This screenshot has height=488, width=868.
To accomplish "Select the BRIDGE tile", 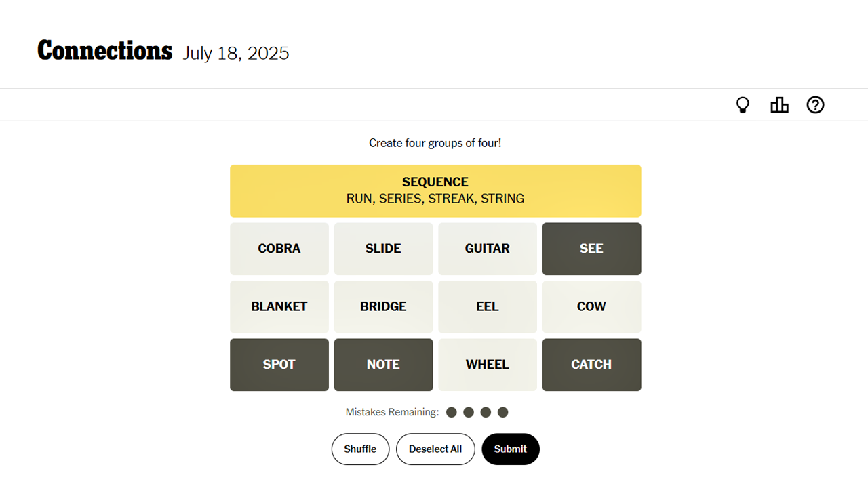I will click(383, 306).
